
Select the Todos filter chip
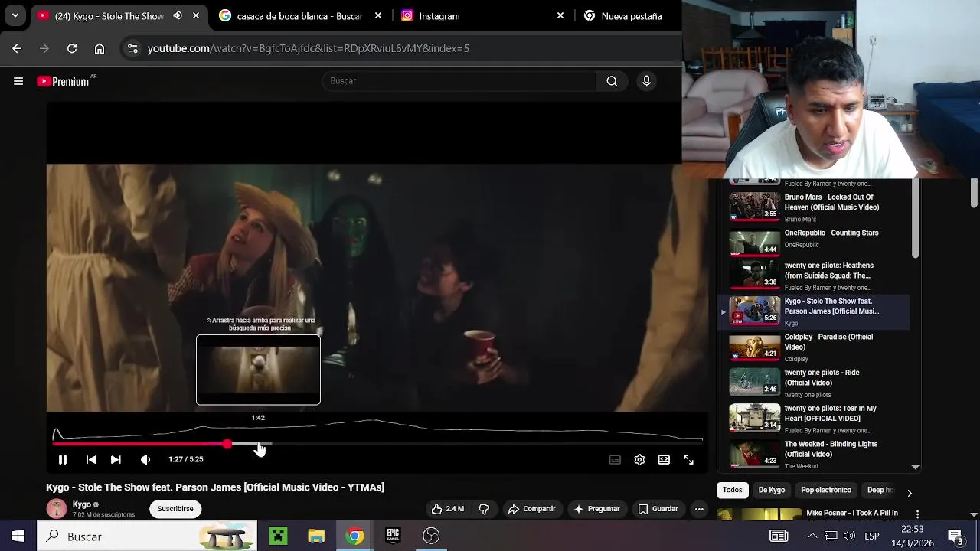[x=733, y=490]
